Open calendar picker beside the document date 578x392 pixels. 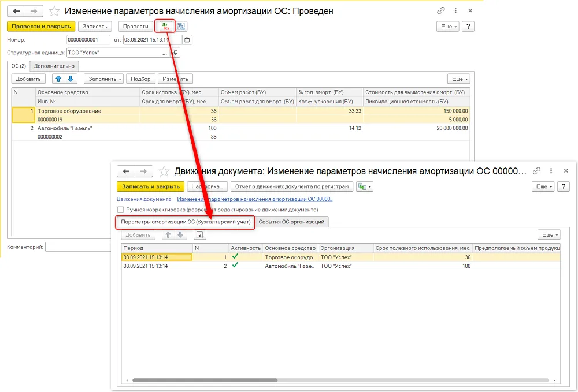click(x=187, y=40)
